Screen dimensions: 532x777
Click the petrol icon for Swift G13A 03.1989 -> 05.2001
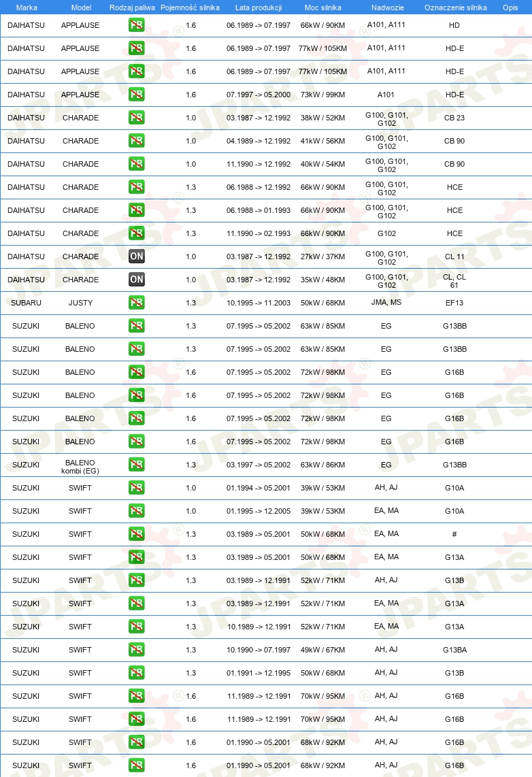point(137,557)
